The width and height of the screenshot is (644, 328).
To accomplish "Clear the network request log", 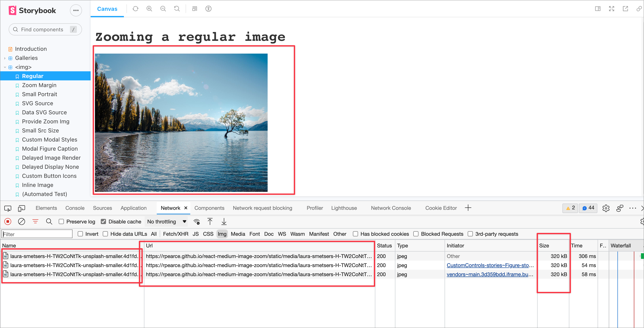I will (x=22, y=221).
